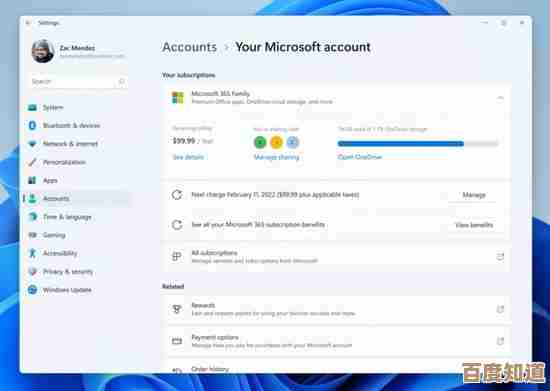Open the Apps settings category

coord(78,180)
